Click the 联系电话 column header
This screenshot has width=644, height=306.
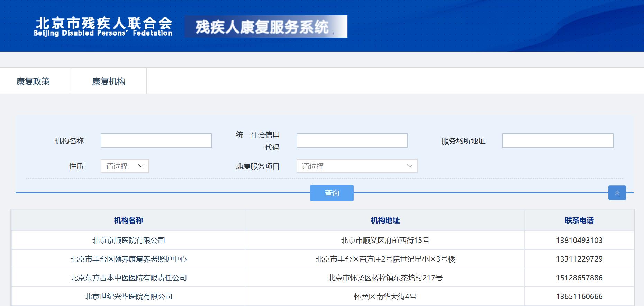(579, 220)
